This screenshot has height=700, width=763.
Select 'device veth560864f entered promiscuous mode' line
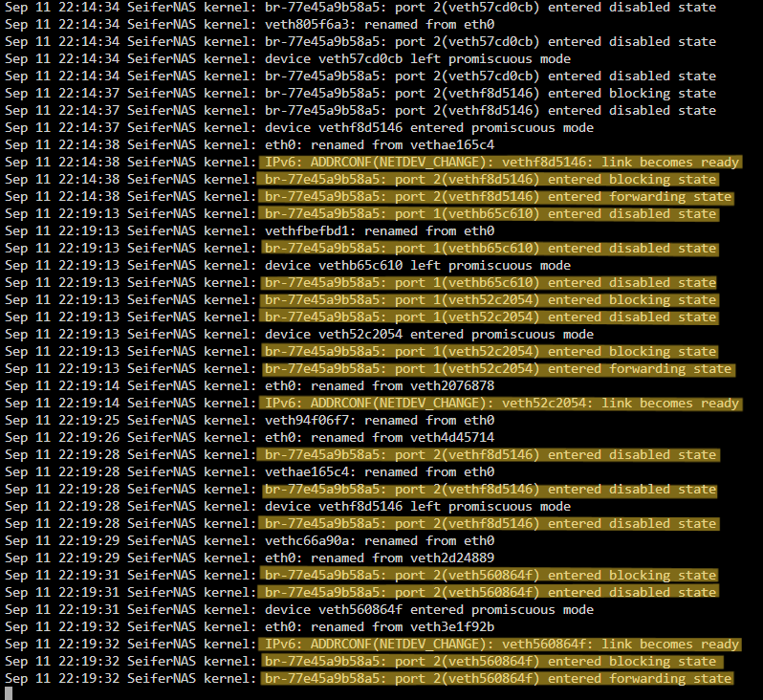[299, 610]
